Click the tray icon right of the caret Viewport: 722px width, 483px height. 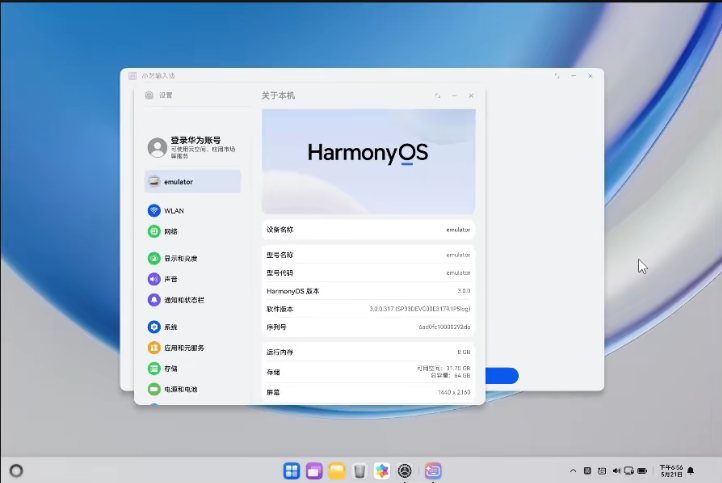pyautogui.click(x=587, y=471)
